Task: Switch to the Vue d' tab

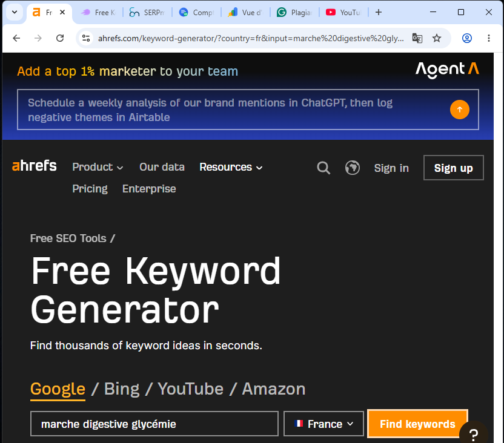Action: 245,13
